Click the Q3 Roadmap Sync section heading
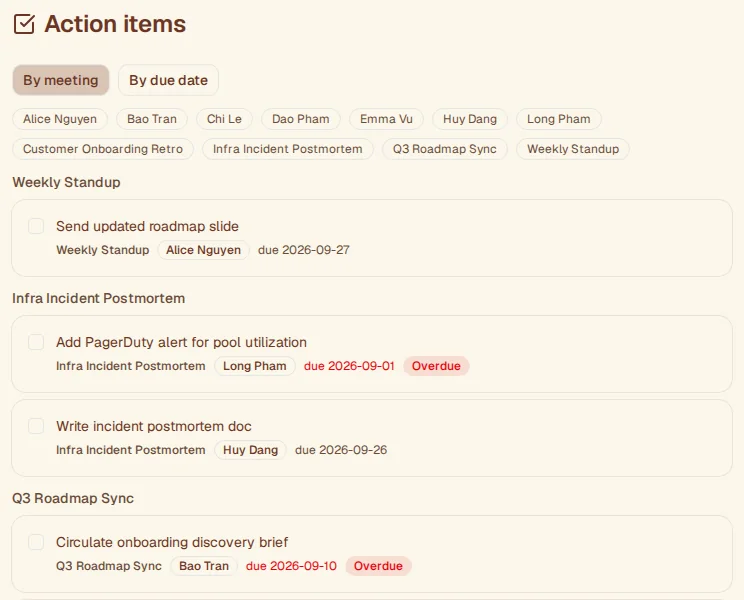The height and width of the screenshot is (600, 744). pos(73,498)
